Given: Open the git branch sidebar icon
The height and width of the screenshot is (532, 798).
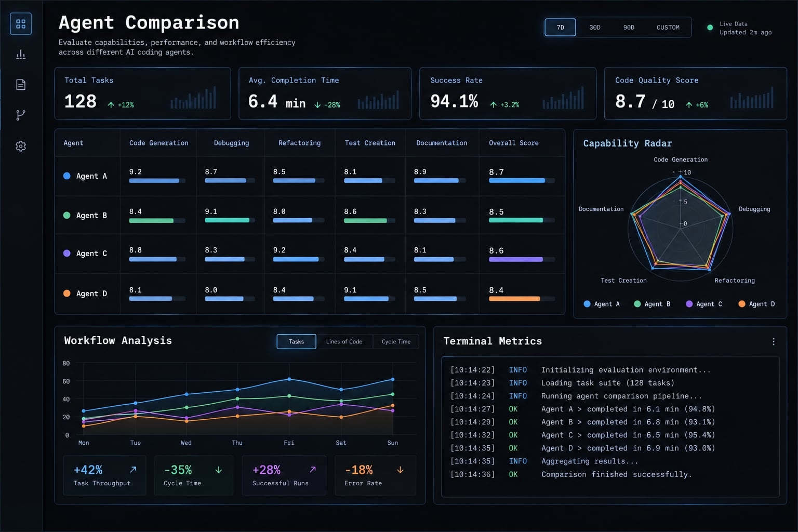Looking at the screenshot, I should 21,115.
